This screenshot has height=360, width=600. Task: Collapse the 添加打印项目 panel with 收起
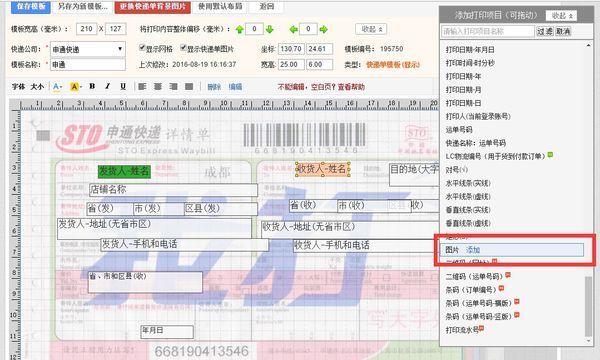click(561, 16)
